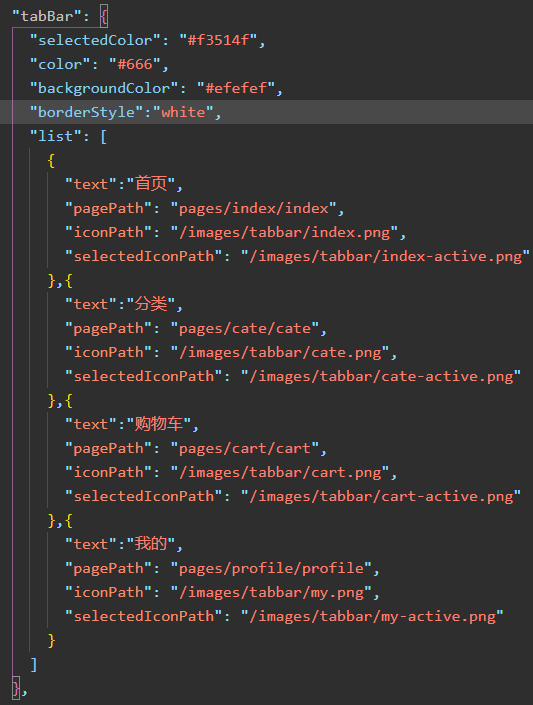Click the "购物车" text value
Viewport: 533px width, 705px height.
pyautogui.click(x=159, y=424)
